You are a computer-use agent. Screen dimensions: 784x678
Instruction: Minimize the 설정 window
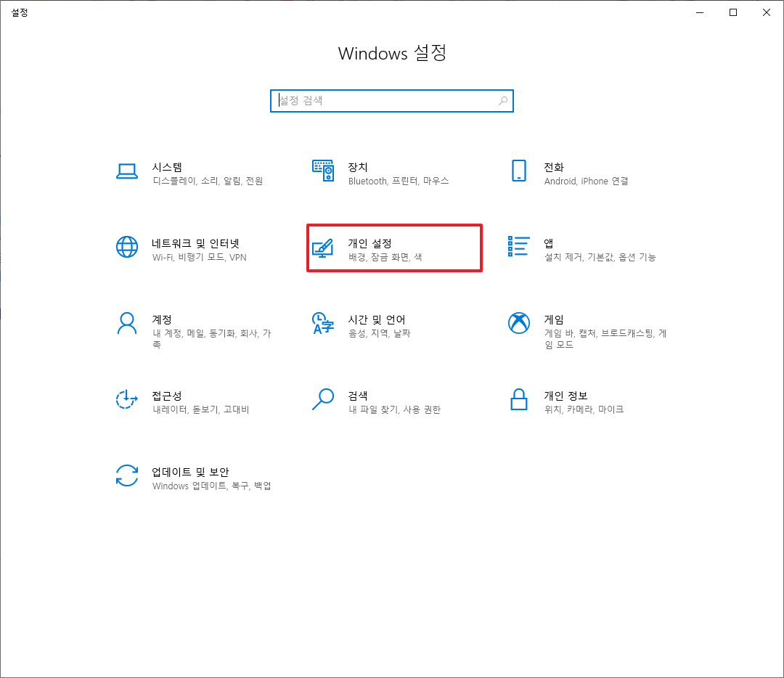(x=700, y=12)
